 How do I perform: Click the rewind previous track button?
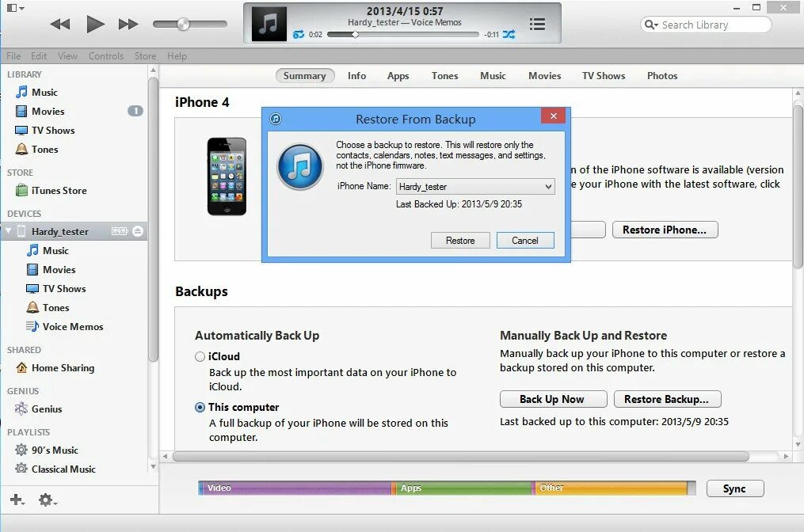(x=60, y=24)
